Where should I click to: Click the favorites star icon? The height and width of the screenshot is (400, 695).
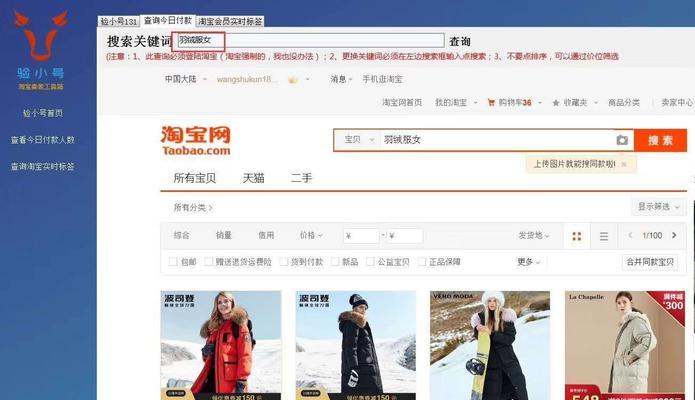556,103
